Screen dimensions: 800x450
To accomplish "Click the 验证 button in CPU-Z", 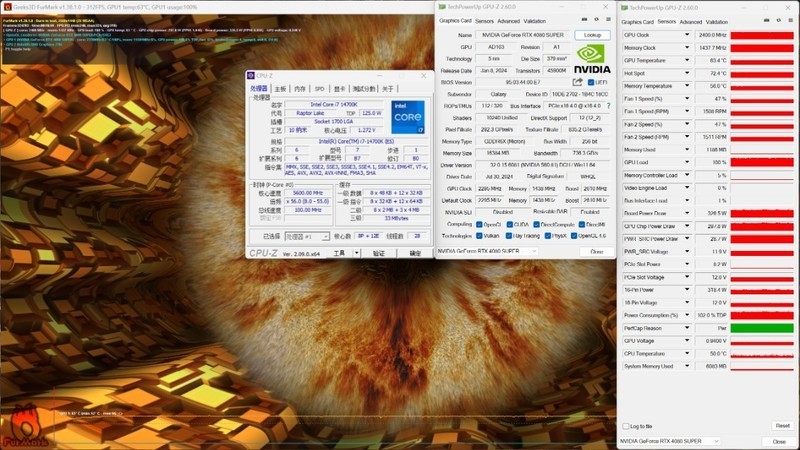I will coord(379,253).
